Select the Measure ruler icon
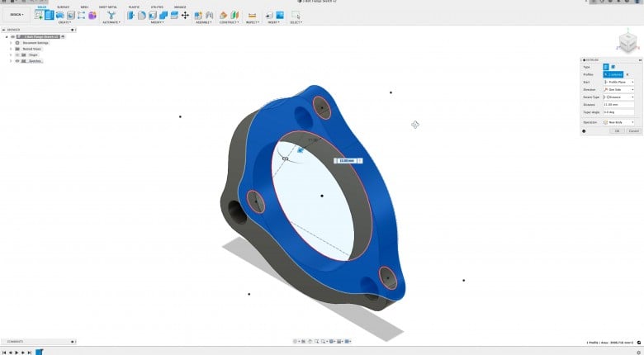644x355 pixels. pyautogui.click(x=252, y=15)
